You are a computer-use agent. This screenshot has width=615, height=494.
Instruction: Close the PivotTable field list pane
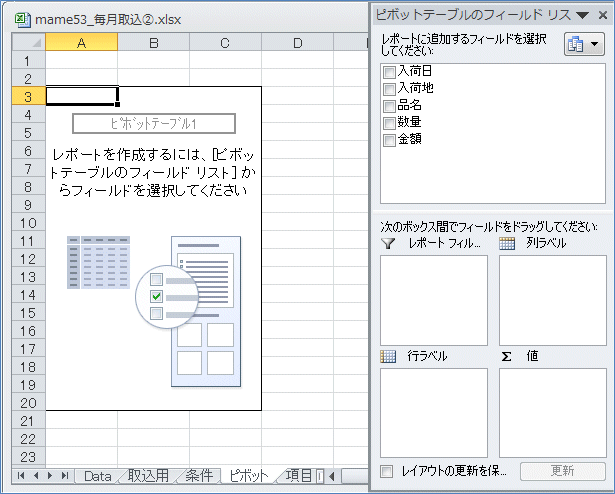pos(603,15)
